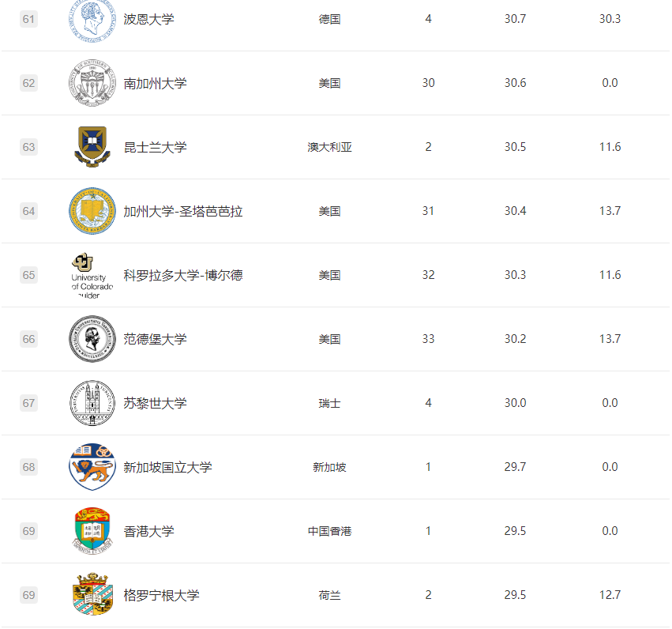The width and height of the screenshot is (672, 629).
Task: Click the University of Colorado Boulder logo
Action: pyautogui.click(x=92, y=275)
